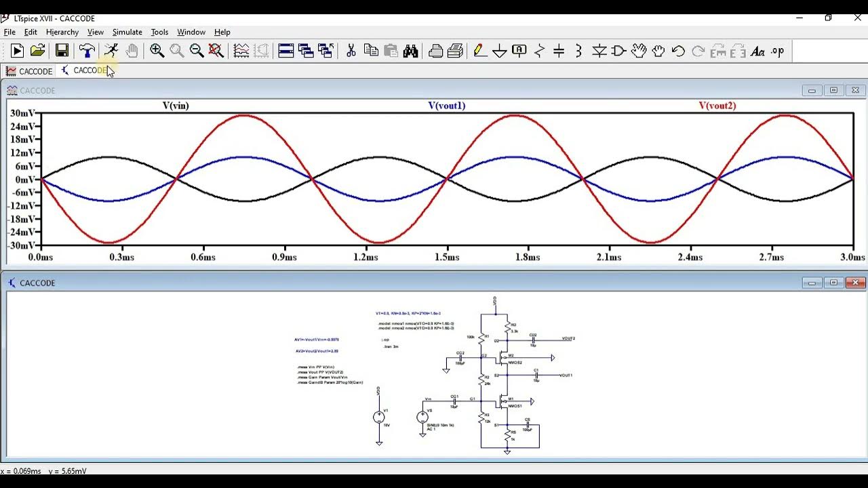Click the Copy toolbar icon

[x=371, y=51]
